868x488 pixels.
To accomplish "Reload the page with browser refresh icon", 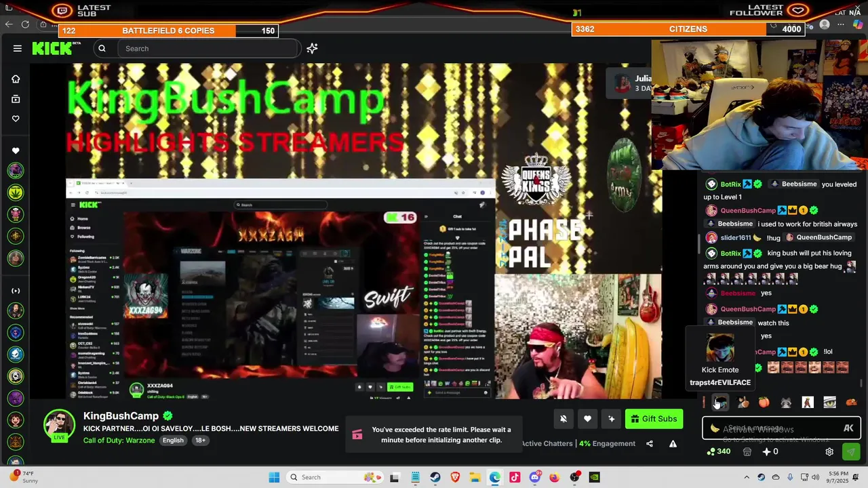I will coord(25,24).
